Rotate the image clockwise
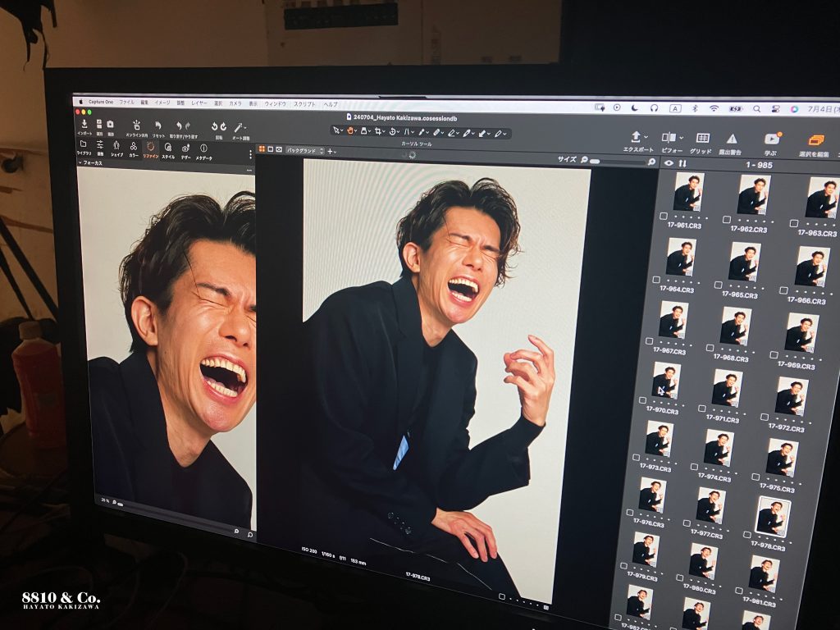Image resolution: width=840 pixels, height=630 pixels. (x=223, y=127)
